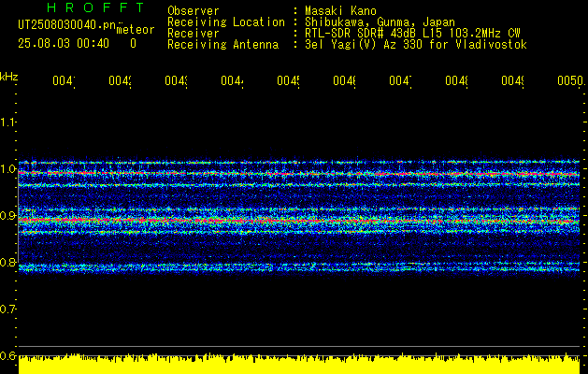Viewport: 588px width, 374px height.
Task: Click the 0046 time marker
Action: point(344,81)
